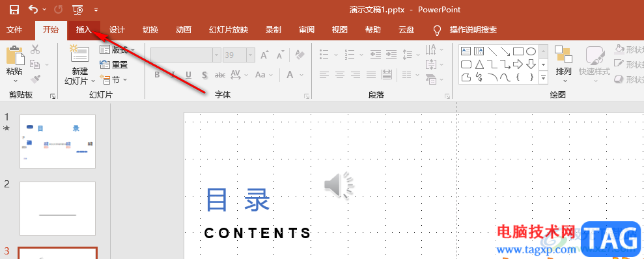Toggle bulleted list icon
644x259 pixels.
point(324,54)
